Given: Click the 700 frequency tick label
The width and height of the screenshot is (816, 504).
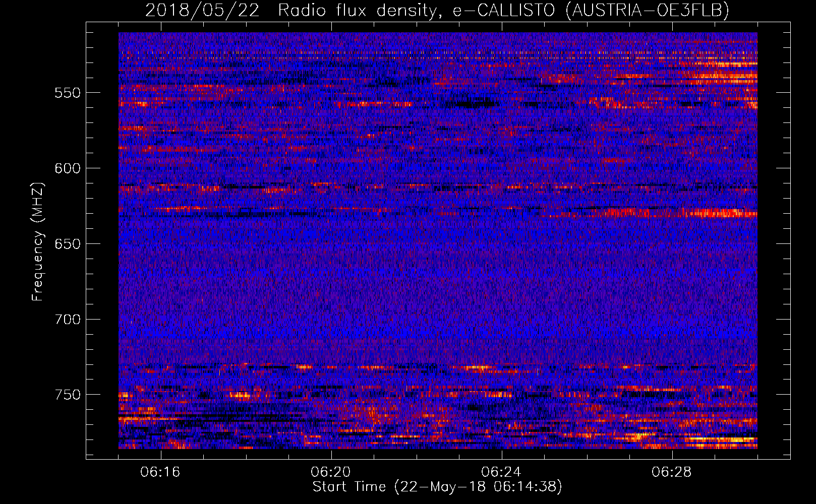Looking at the screenshot, I should 68,320.
